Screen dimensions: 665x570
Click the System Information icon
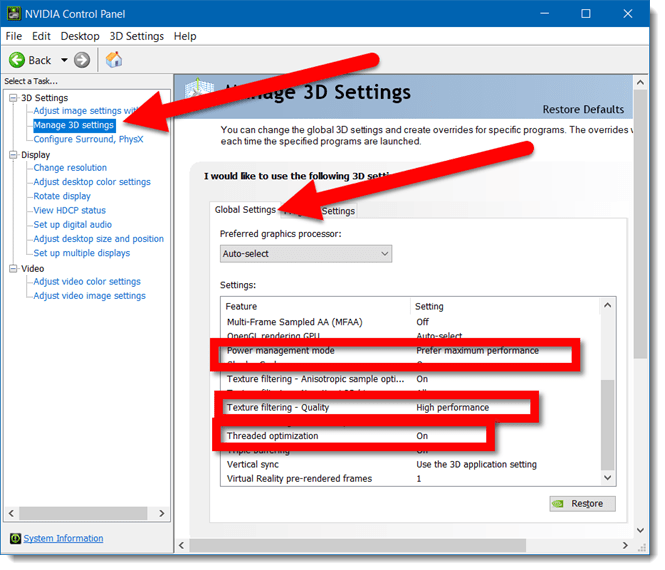click(x=15, y=539)
